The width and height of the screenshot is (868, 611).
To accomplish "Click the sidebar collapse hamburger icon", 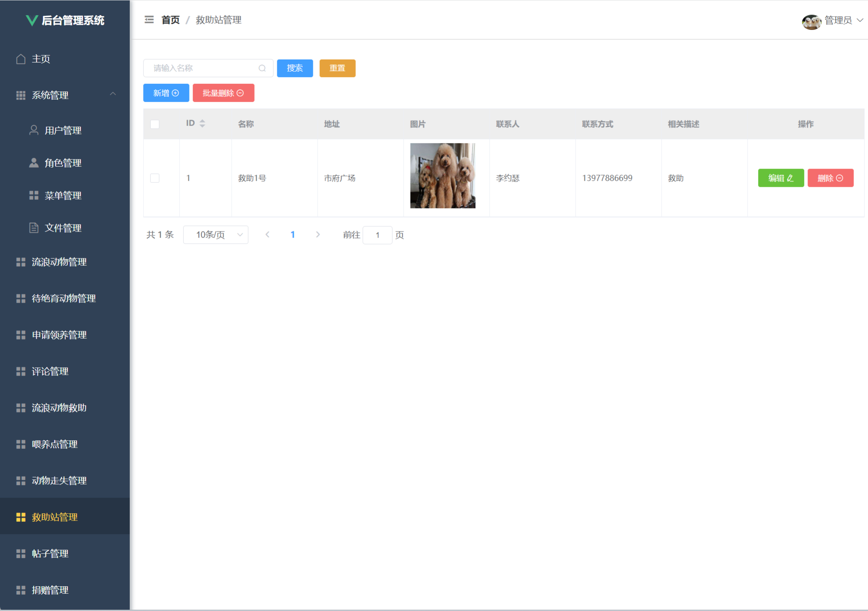I will 149,20.
